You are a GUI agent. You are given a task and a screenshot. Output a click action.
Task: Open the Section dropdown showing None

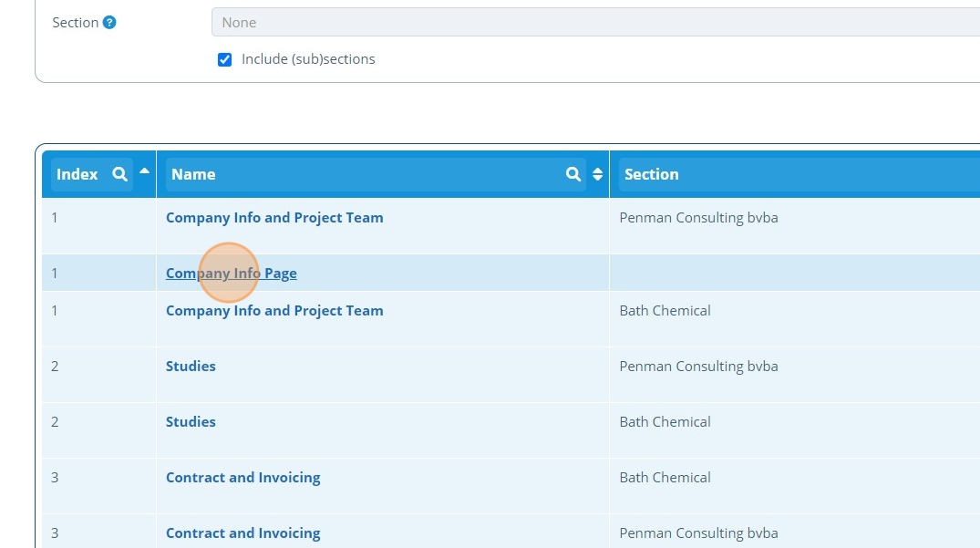pyautogui.click(x=593, y=23)
